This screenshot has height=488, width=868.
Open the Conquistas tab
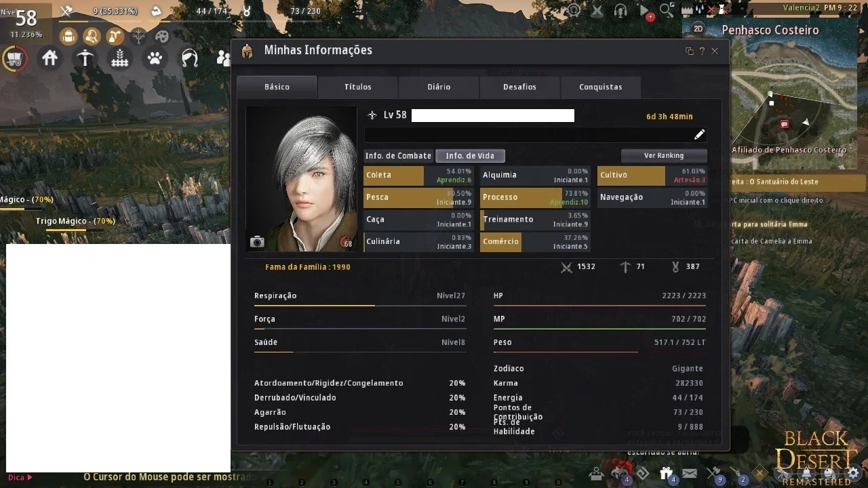600,87
